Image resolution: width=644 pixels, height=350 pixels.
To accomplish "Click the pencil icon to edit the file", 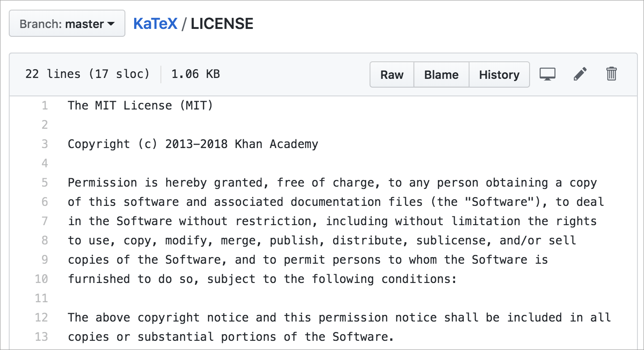I will tap(580, 74).
